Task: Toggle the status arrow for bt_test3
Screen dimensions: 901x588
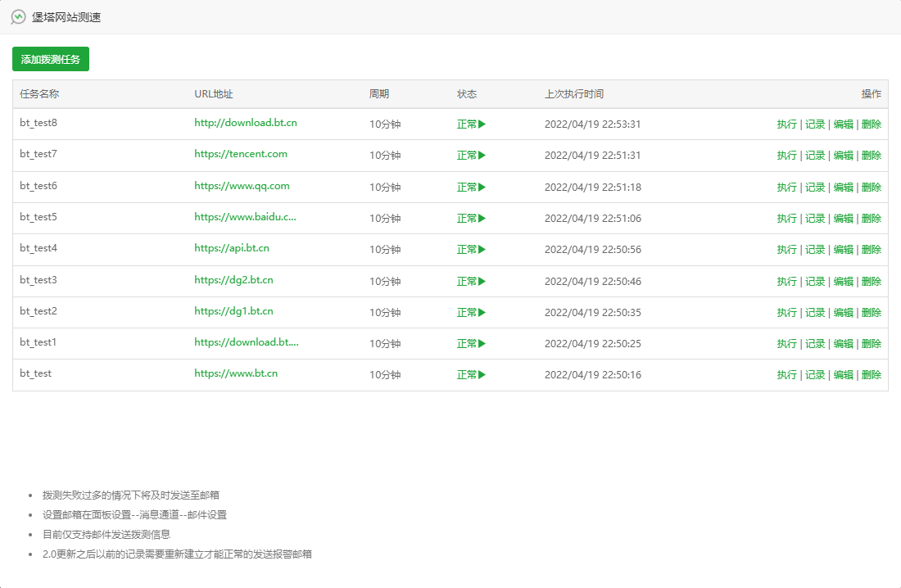Action: pos(482,281)
